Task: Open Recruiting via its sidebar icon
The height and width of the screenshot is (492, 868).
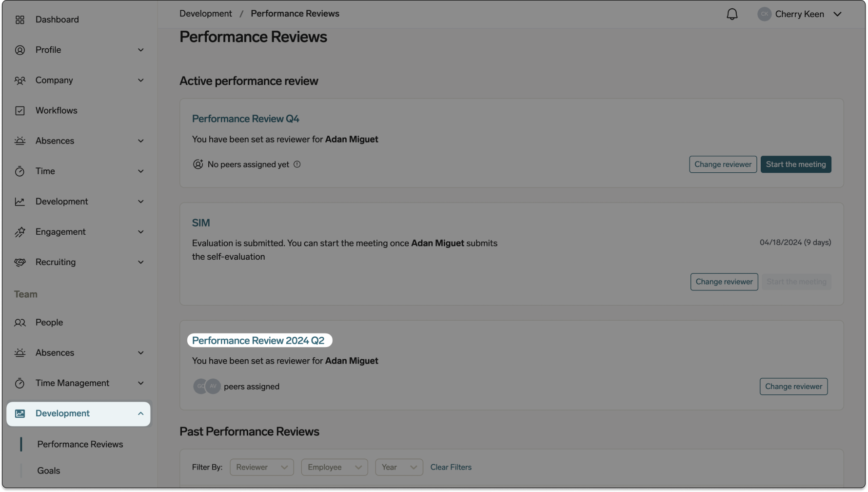Action: pyautogui.click(x=20, y=262)
